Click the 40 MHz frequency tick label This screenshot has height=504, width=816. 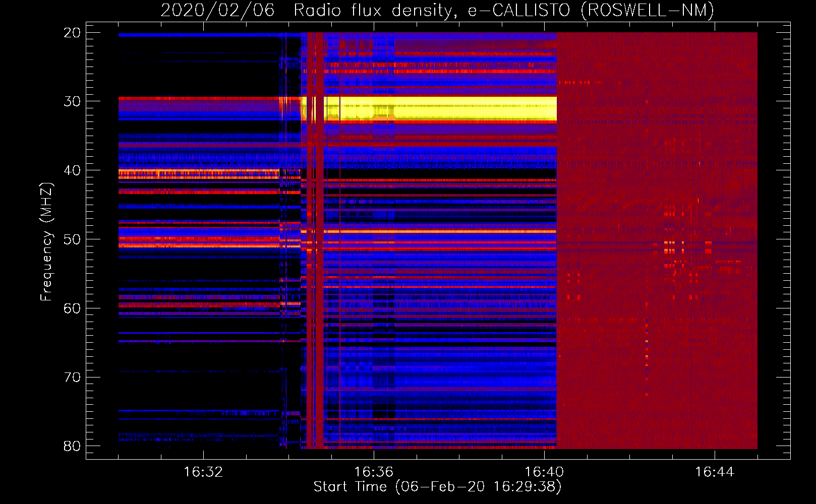pyautogui.click(x=72, y=170)
